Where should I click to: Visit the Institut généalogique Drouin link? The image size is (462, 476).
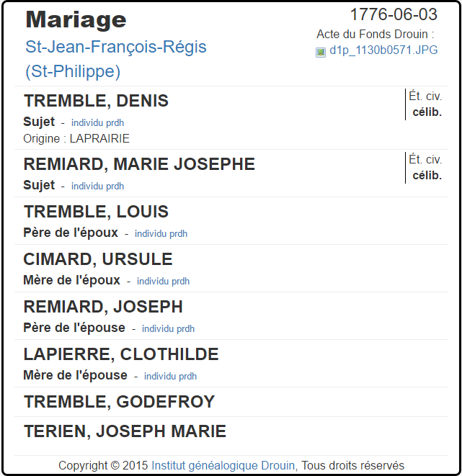click(x=223, y=465)
